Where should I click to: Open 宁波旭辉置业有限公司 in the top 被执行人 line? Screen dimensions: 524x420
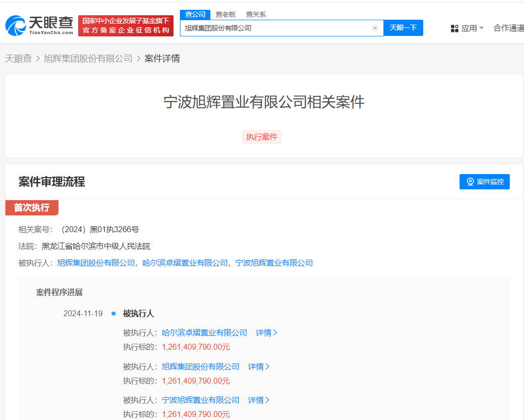pyautogui.click(x=274, y=263)
